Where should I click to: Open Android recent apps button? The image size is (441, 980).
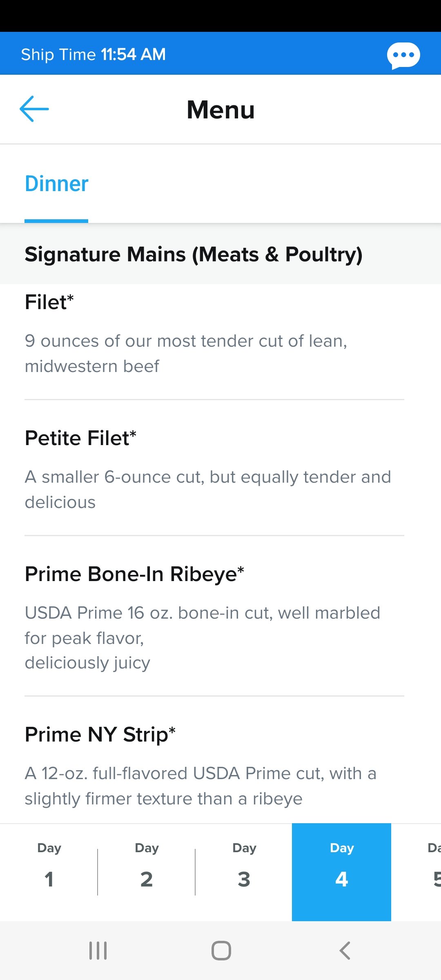pos(98,951)
